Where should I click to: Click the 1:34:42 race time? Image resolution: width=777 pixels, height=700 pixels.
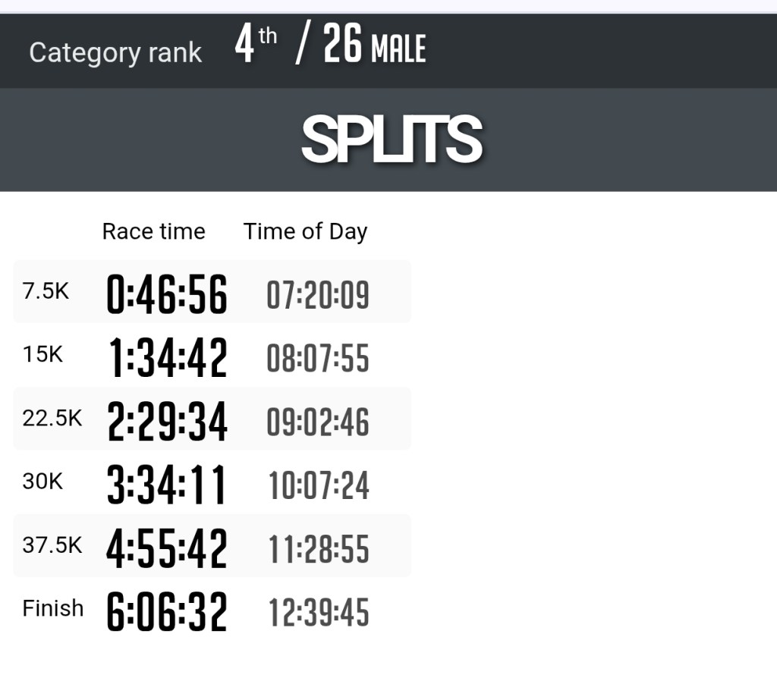click(168, 358)
